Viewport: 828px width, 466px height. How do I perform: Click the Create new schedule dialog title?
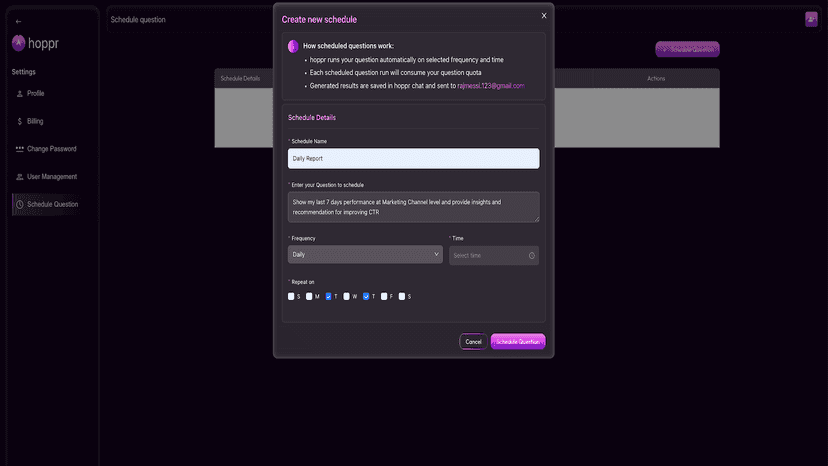[x=319, y=20]
